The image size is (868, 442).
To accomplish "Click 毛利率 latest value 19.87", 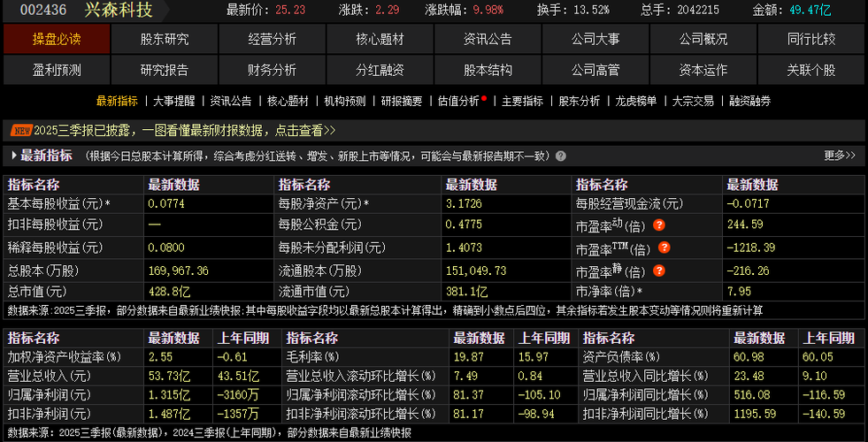I will [x=468, y=357].
